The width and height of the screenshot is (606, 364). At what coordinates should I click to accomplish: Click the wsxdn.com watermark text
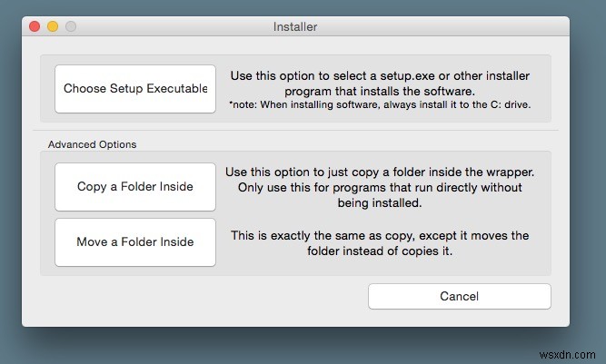click(x=571, y=349)
